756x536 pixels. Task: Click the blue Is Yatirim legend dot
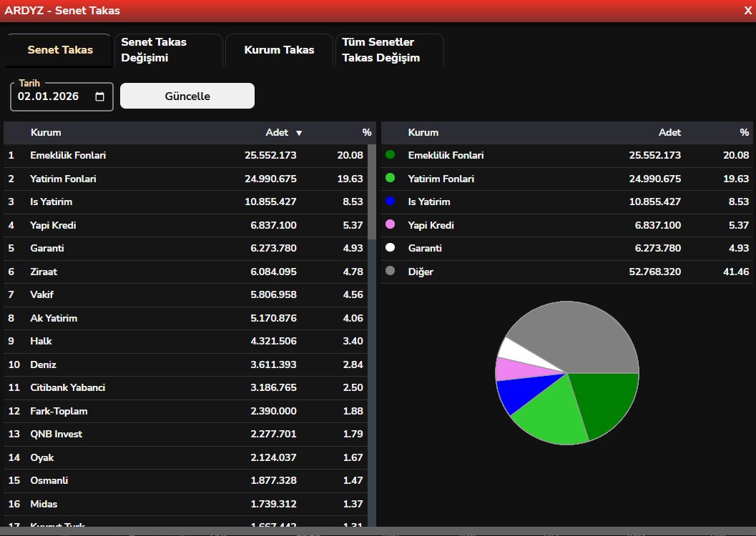(390, 201)
